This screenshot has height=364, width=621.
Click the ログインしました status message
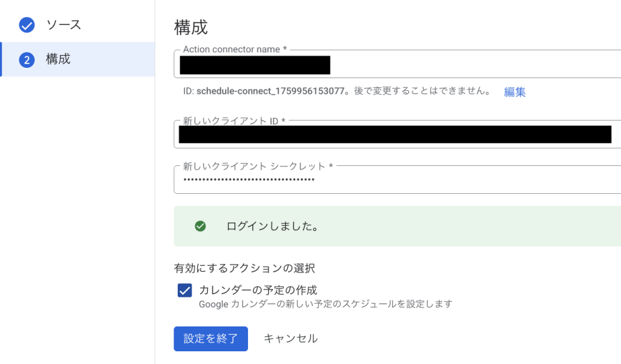[272, 226]
